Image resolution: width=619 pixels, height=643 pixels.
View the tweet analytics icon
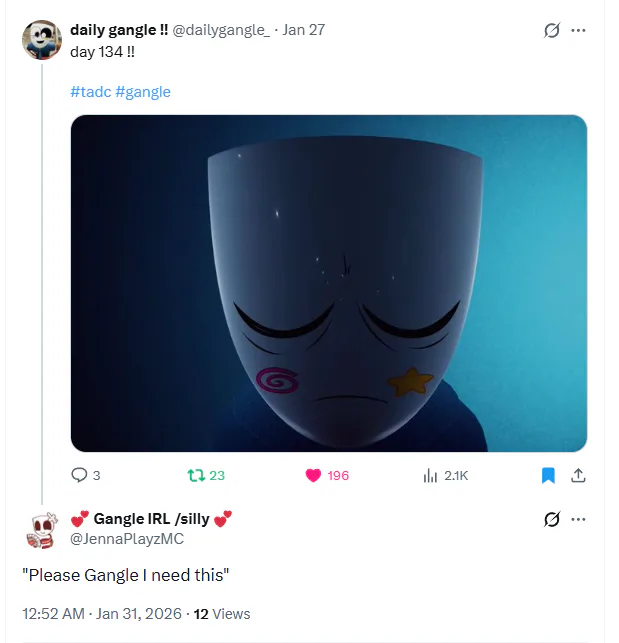[430, 475]
